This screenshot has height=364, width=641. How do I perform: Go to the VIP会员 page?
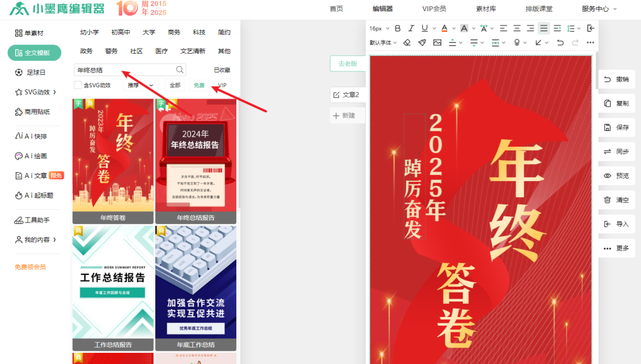[x=434, y=9]
